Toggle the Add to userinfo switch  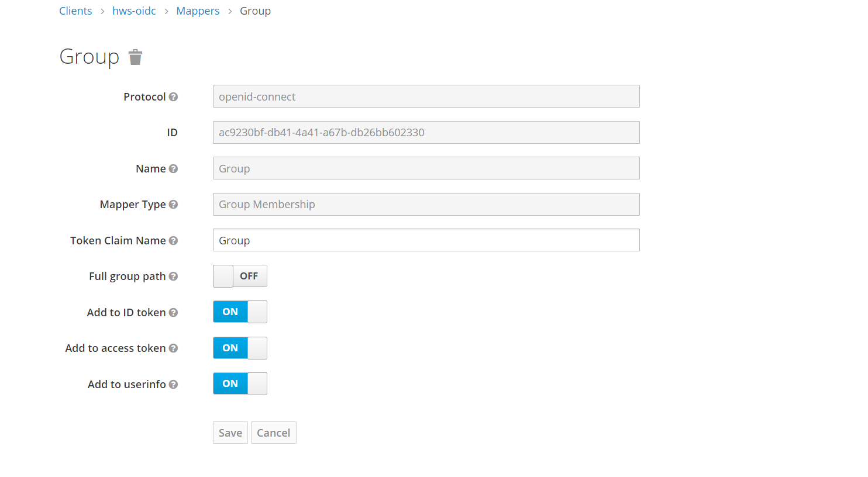click(x=240, y=384)
